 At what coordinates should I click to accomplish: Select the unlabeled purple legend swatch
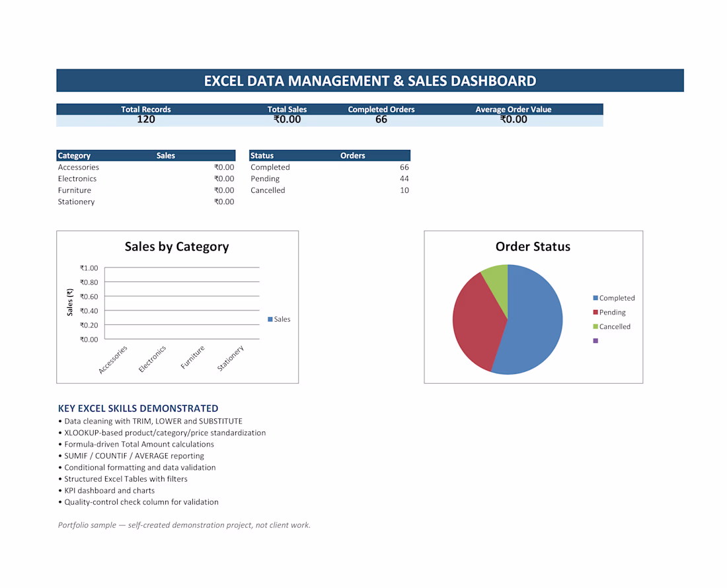point(595,340)
